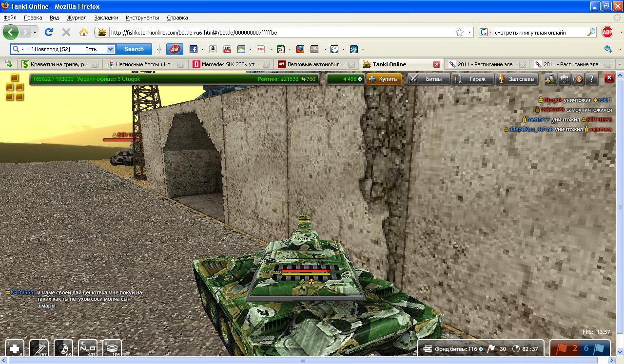This screenshot has height=364, width=624.
Task: Toggle the game sound speaker button
Action: [x=578, y=79]
